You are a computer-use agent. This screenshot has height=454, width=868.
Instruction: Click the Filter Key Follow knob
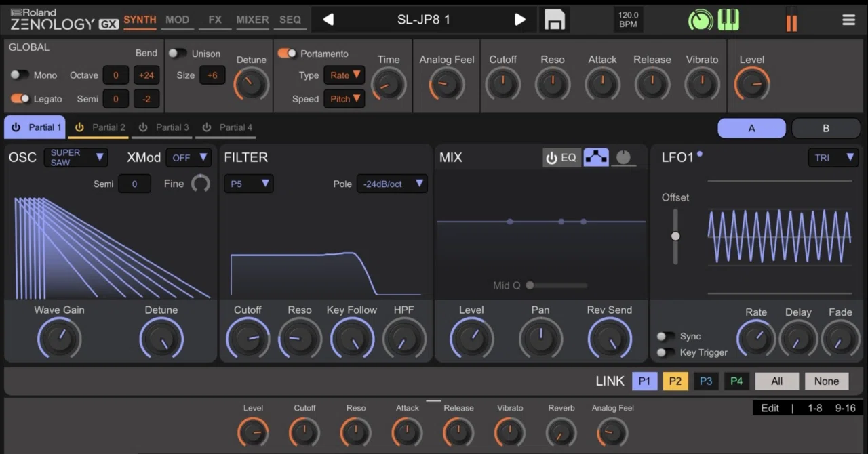pos(351,337)
